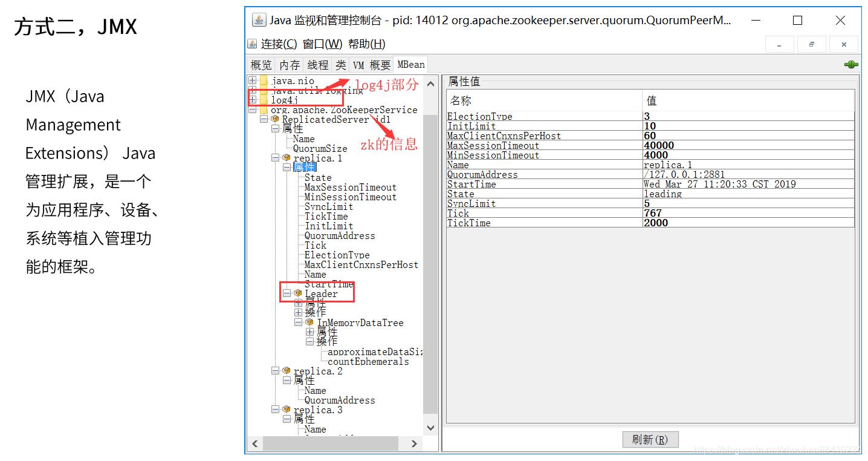The image size is (868, 461).
Task: Collapse the replica.3 node
Action: (276, 410)
